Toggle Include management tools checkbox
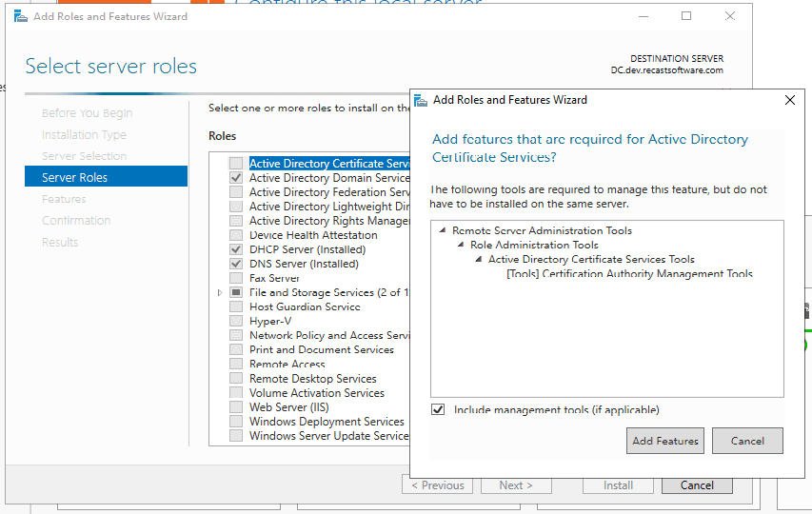812x514 pixels. [438, 410]
